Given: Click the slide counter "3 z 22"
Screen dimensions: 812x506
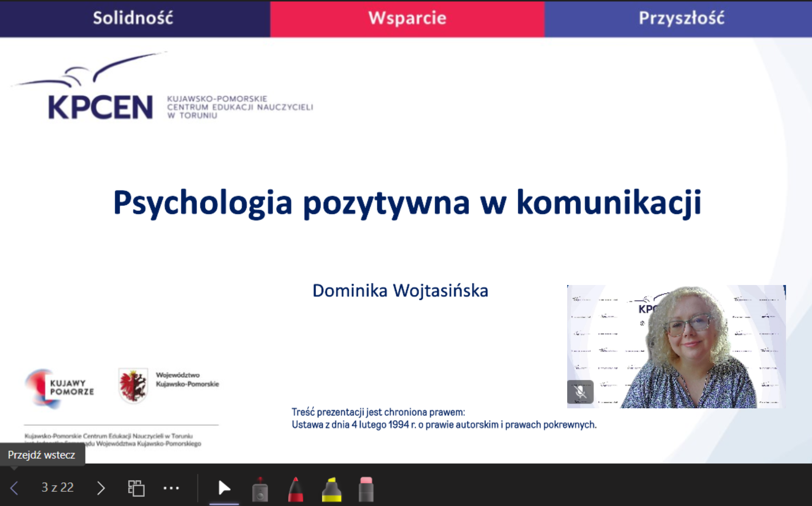Looking at the screenshot, I should point(57,488).
